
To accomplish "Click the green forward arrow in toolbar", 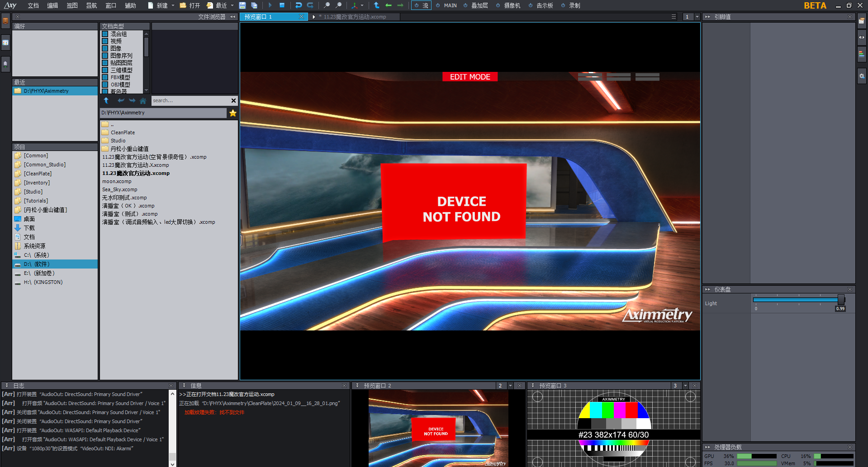I will pyautogui.click(x=400, y=5).
